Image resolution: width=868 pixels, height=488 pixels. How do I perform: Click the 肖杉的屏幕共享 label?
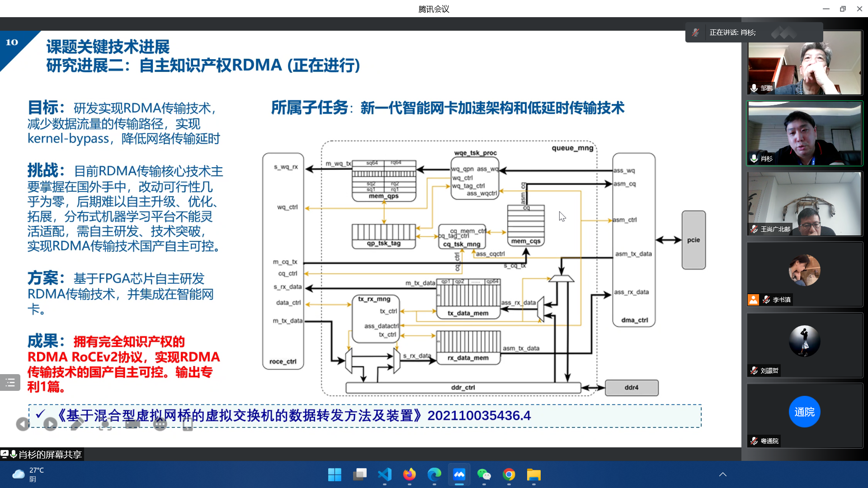click(50, 455)
